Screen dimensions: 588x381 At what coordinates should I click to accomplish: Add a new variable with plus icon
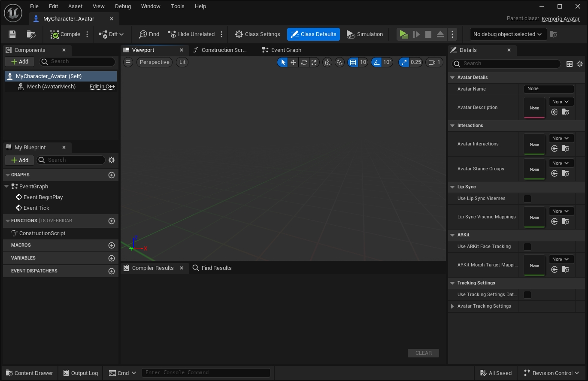tap(112, 258)
